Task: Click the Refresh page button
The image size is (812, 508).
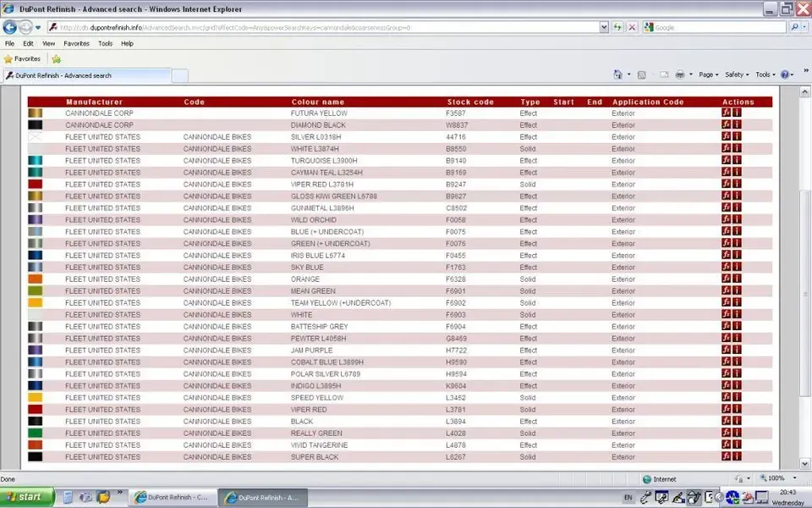Action: pyautogui.click(x=617, y=27)
